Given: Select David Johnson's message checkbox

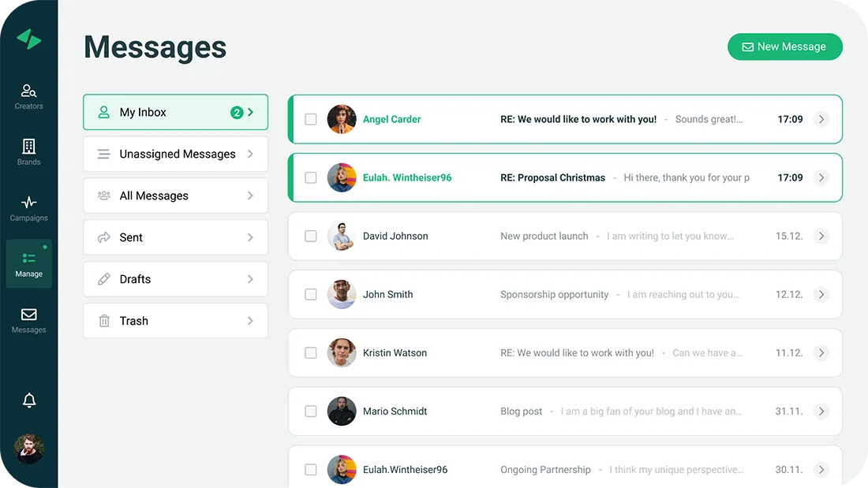Looking at the screenshot, I should click(311, 236).
